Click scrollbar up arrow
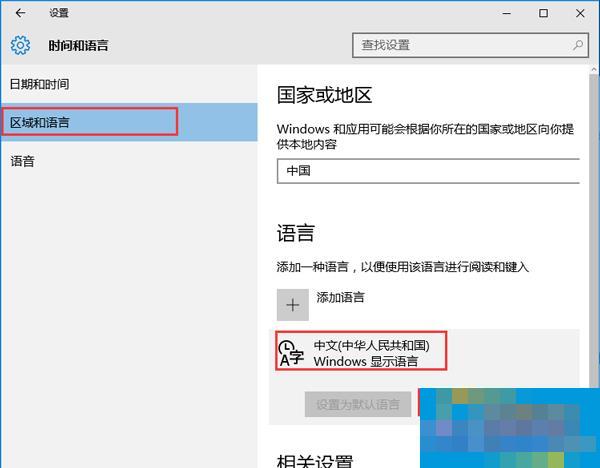Viewport: 600px width, 468px height. 594,70
